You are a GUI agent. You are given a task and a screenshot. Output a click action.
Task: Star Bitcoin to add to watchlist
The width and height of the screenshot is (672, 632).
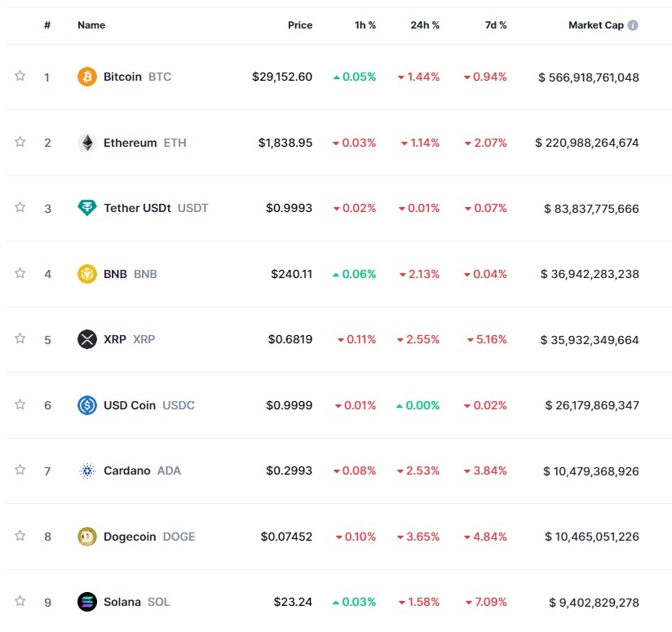[x=20, y=76]
